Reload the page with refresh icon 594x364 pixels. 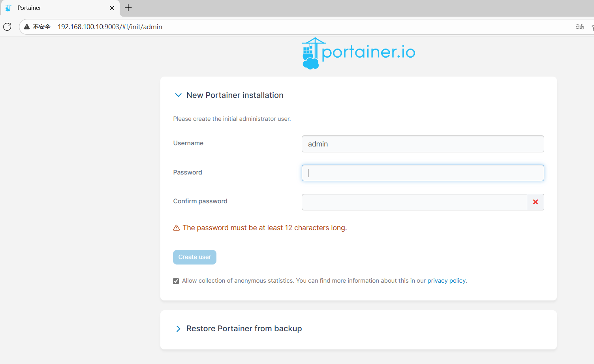pos(7,27)
